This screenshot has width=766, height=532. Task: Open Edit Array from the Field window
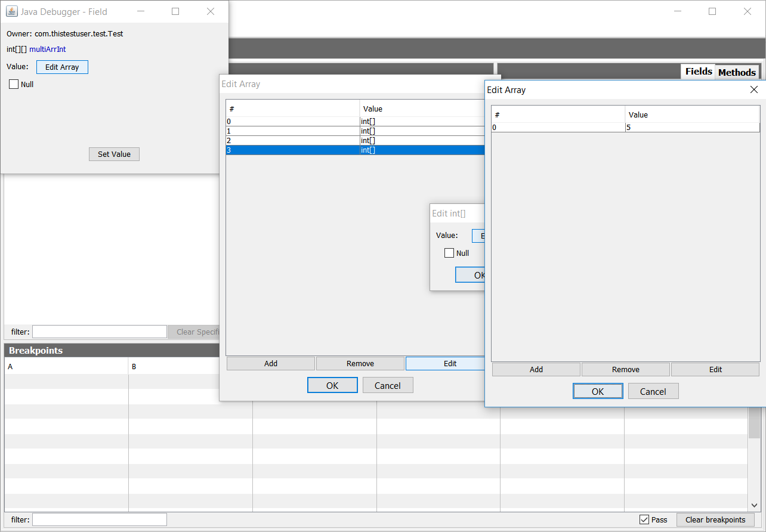coord(62,67)
